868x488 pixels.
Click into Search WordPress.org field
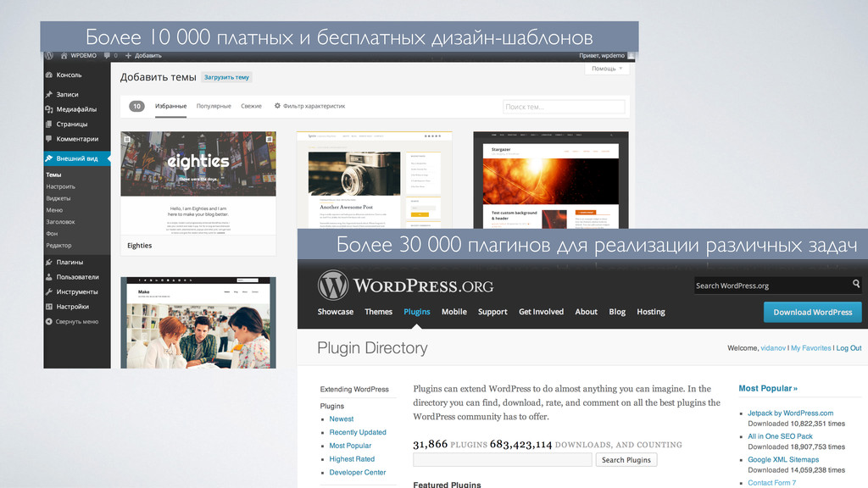pos(772,286)
